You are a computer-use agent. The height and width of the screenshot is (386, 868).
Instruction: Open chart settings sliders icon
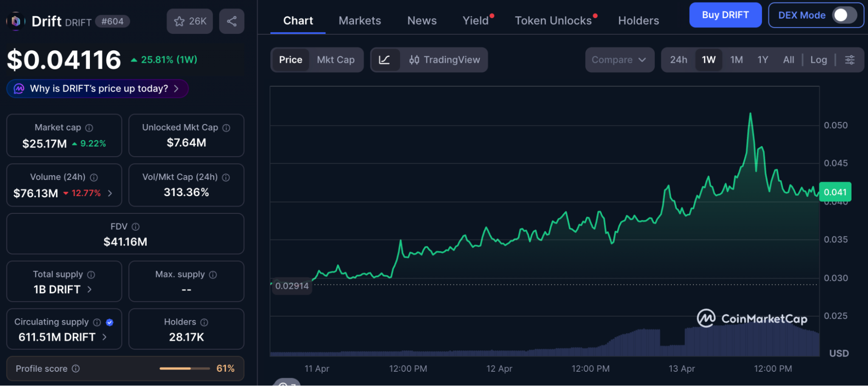coord(850,60)
